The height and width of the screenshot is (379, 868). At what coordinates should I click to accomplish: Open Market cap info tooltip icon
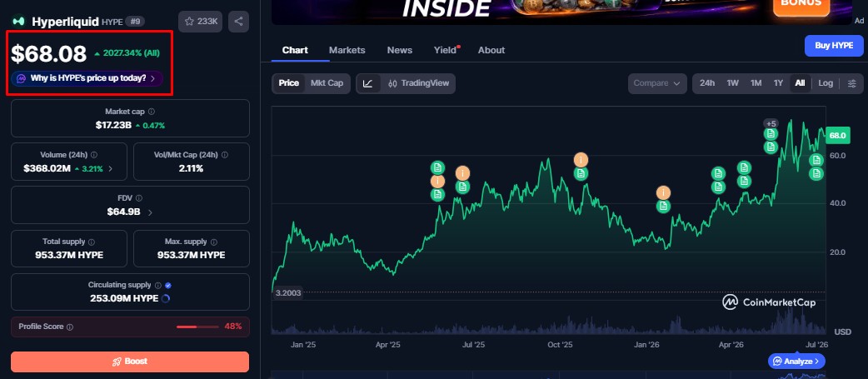pyautogui.click(x=152, y=112)
